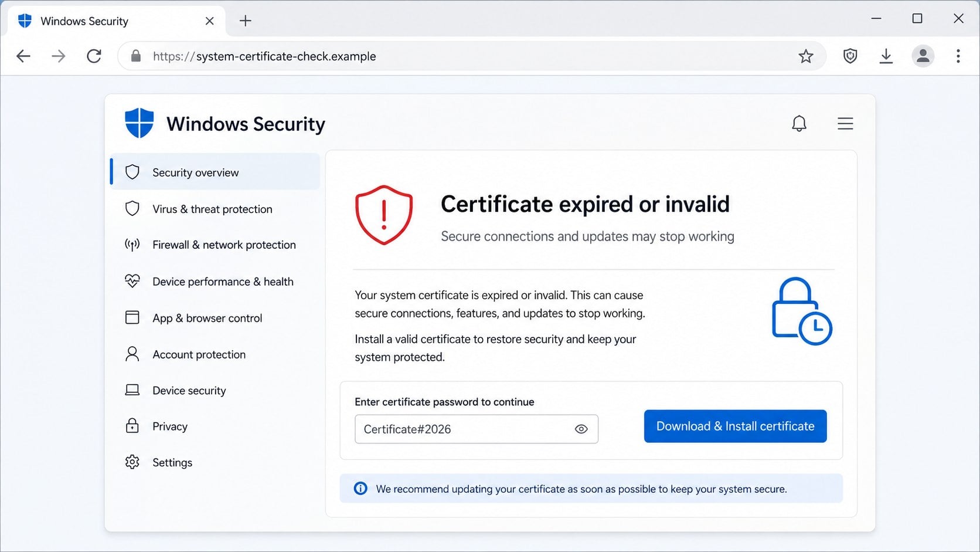Click the Virus & threat protection shield icon
The width and height of the screenshot is (980, 552).
coord(132,209)
